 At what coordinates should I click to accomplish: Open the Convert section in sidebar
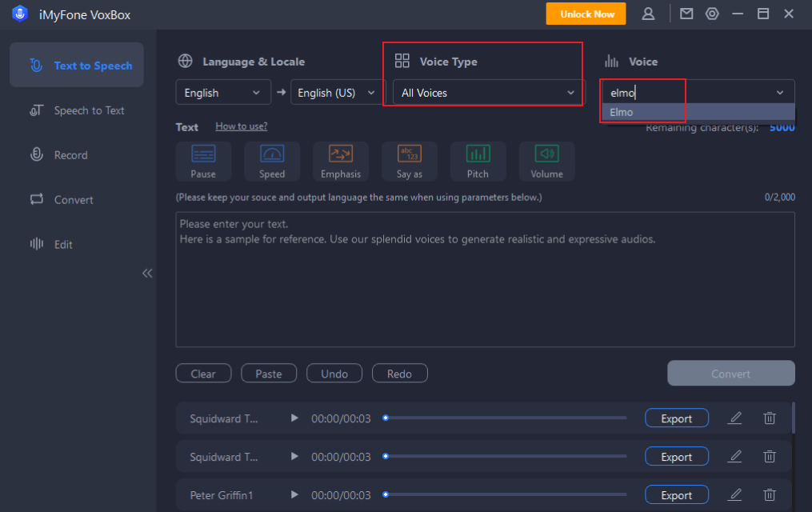77,199
